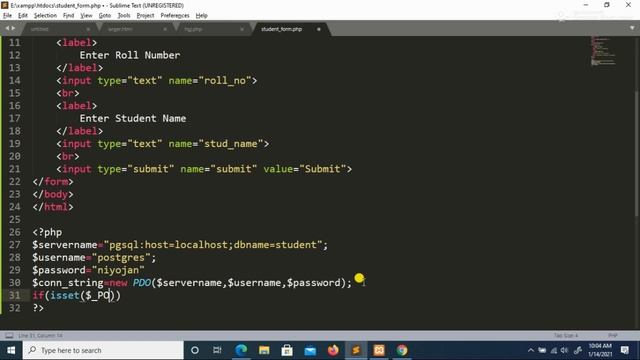Click the previous tab arrow

[x=7, y=28]
